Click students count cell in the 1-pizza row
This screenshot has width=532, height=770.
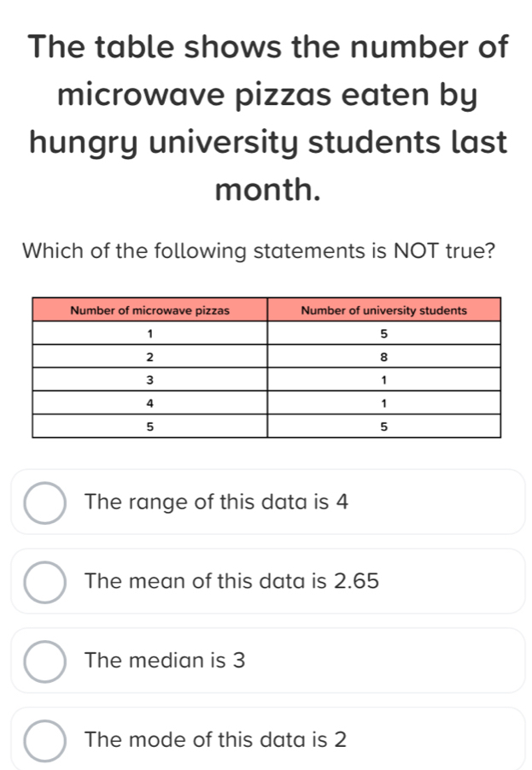pos(383,332)
